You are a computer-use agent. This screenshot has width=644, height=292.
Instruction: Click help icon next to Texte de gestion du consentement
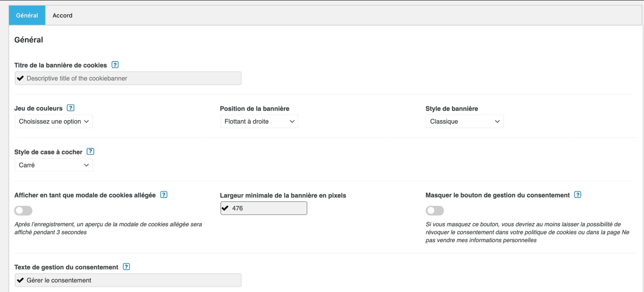click(x=126, y=267)
